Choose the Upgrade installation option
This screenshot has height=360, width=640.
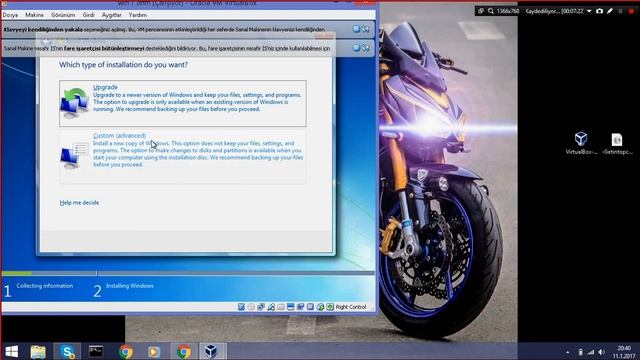pos(183,103)
